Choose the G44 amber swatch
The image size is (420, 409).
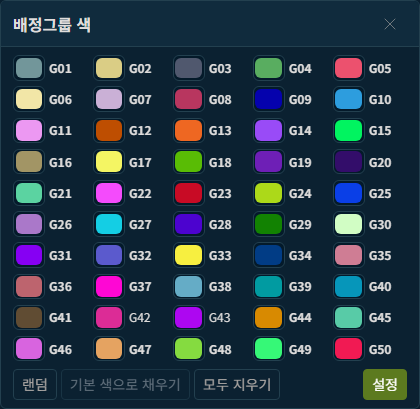click(269, 318)
